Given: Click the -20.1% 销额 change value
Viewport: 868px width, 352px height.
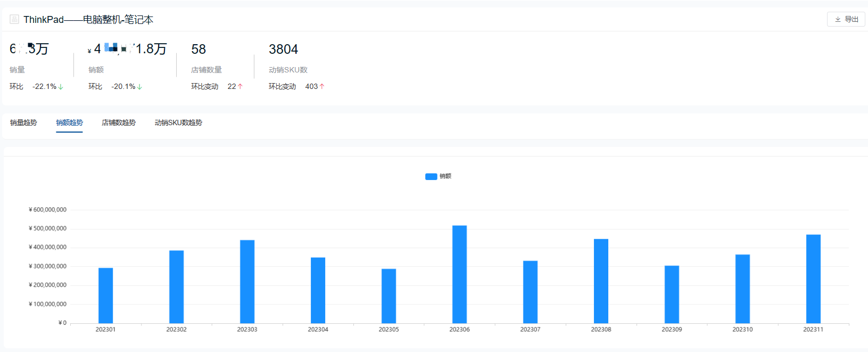Looking at the screenshot, I should 123,86.
